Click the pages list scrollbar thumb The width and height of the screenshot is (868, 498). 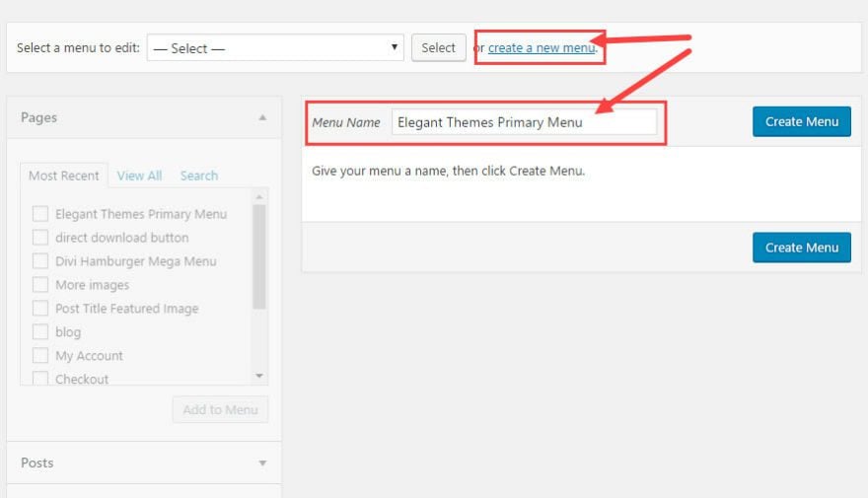(x=259, y=256)
